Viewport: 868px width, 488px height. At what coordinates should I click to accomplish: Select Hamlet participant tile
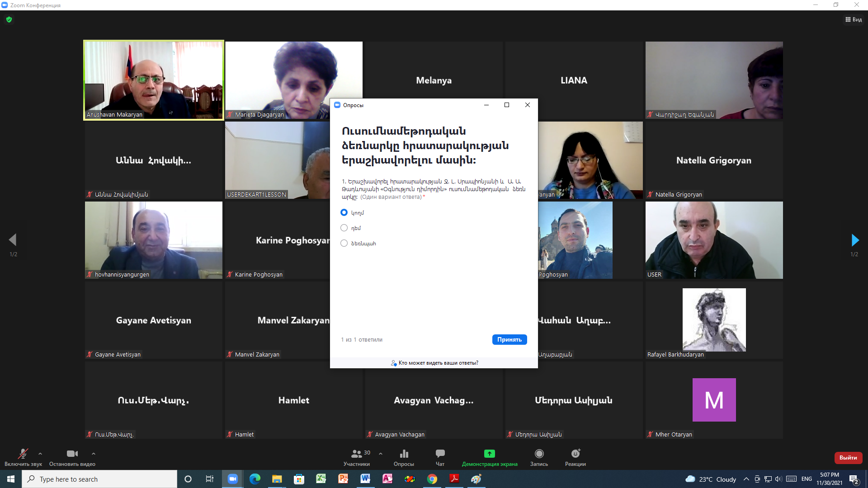point(294,400)
